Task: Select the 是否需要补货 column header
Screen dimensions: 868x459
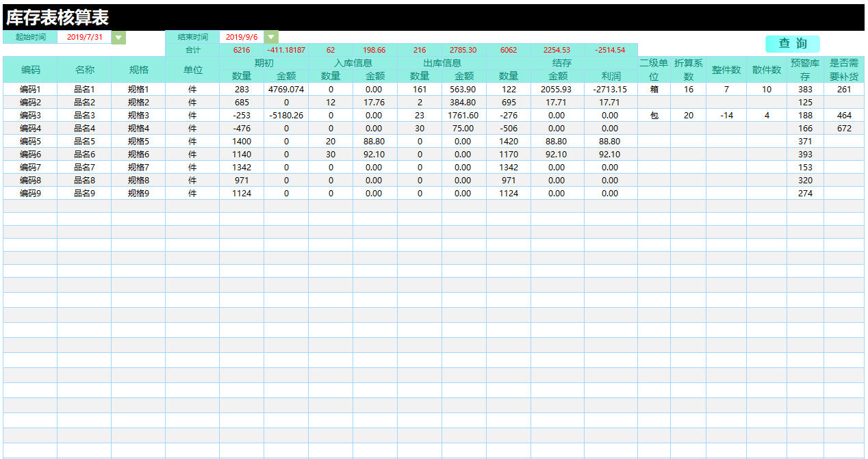Action: pyautogui.click(x=844, y=70)
